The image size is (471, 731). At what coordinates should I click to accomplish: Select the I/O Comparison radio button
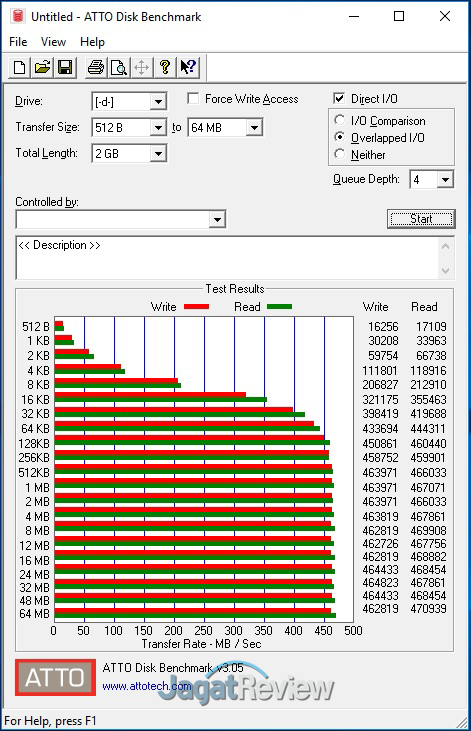(x=339, y=120)
